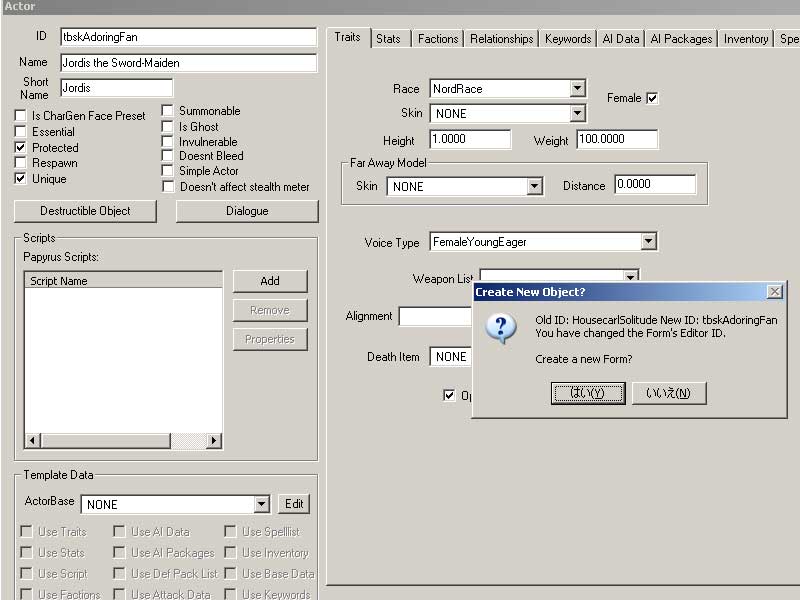The width and height of the screenshot is (800, 600).
Task: Click the Distance field 0.0000
Action: tap(655, 184)
